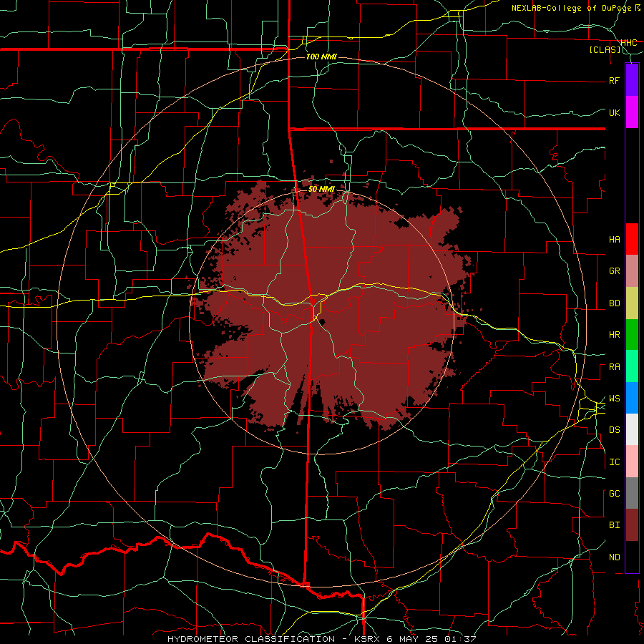Click the [CLAS] units label
Image resolution: width=644 pixels, height=644 pixels.
tap(605, 50)
